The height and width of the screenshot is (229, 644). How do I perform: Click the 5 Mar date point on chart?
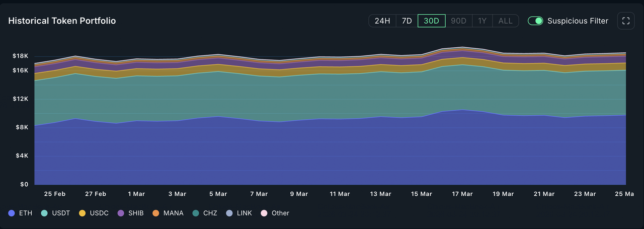click(217, 54)
